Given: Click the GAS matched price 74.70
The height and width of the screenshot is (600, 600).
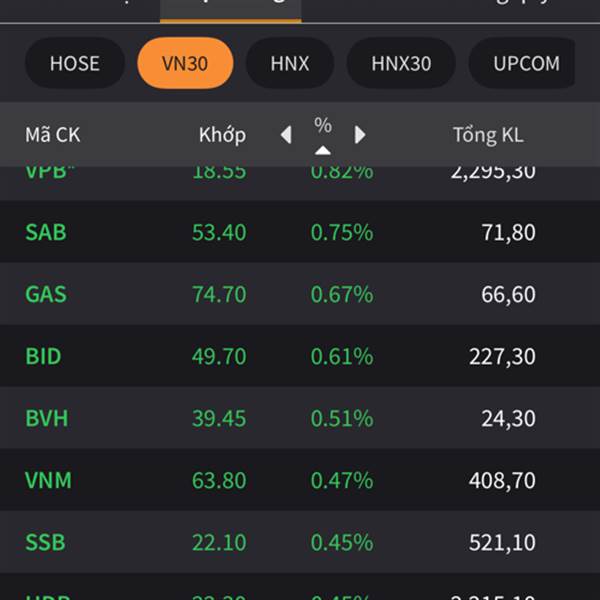Looking at the screenshot, I should 219,294.
